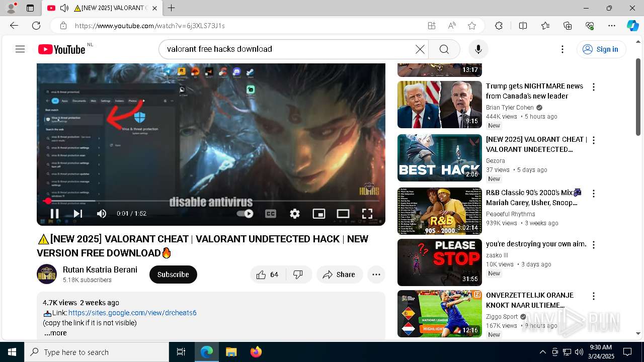Clear the search box text
644x362 pixels.
[x=420, y=49]
